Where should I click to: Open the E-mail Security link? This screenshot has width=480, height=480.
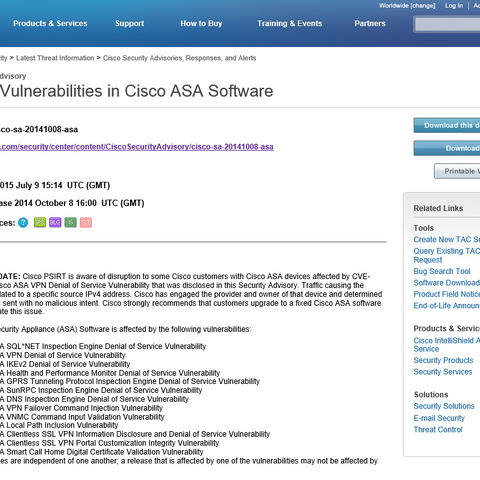click(439, 418)
